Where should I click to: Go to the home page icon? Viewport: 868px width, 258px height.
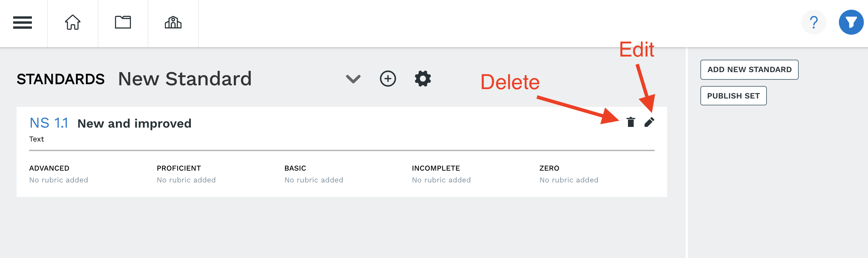click(73, 23)
